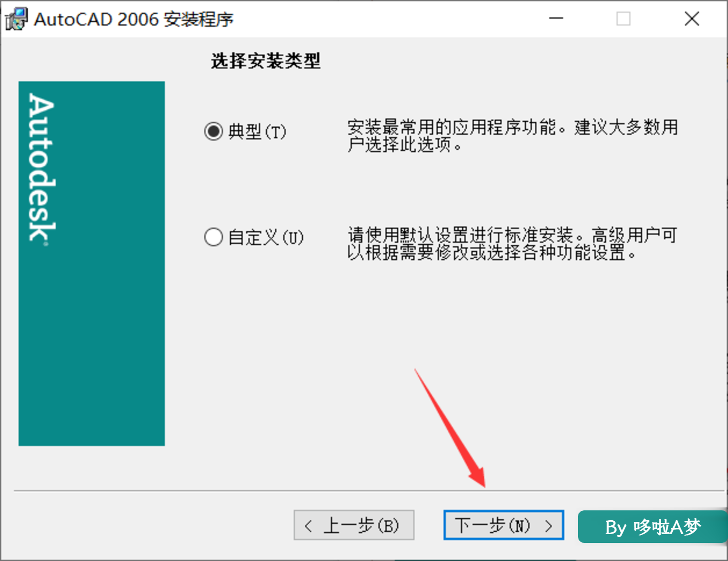
Task: Select the 自定义(U) radio button
Action: [x=214, y=237]
